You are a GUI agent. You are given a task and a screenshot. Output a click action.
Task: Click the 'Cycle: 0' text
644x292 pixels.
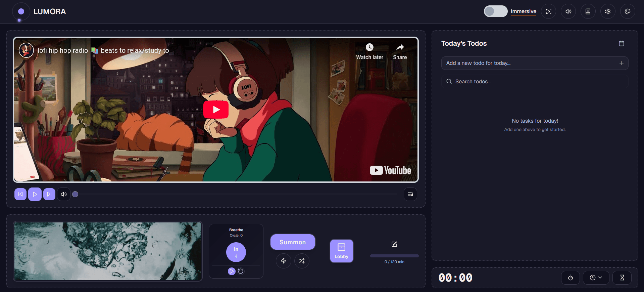[x=236, y=236]
